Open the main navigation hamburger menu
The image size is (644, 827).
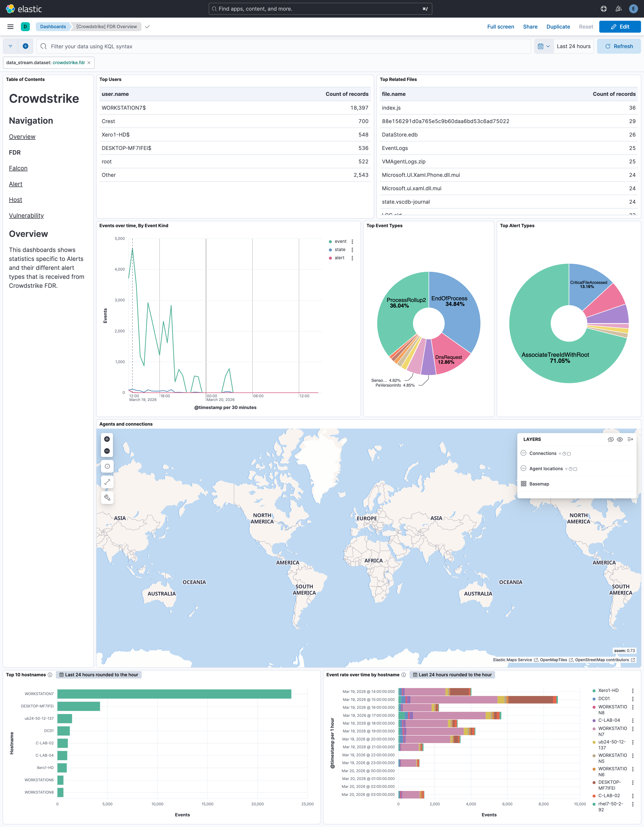[10, 26]
